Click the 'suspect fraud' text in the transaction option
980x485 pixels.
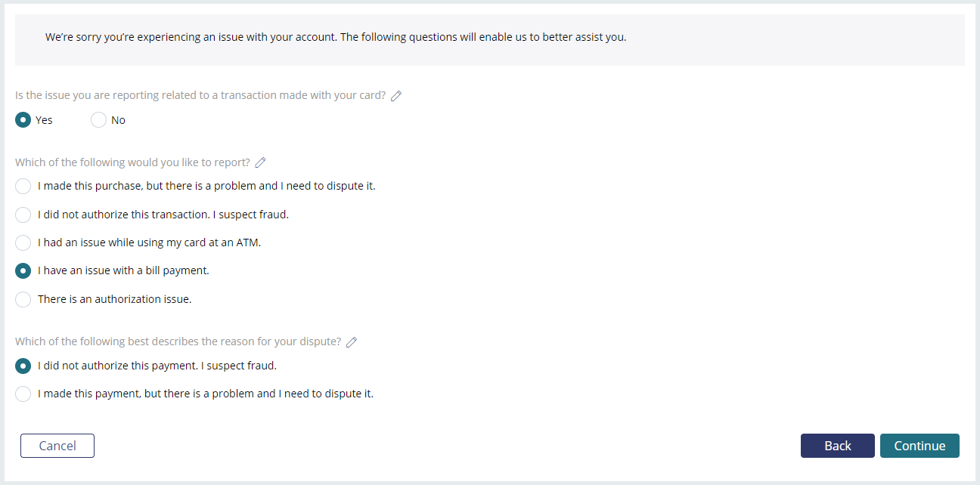(255, 215)
